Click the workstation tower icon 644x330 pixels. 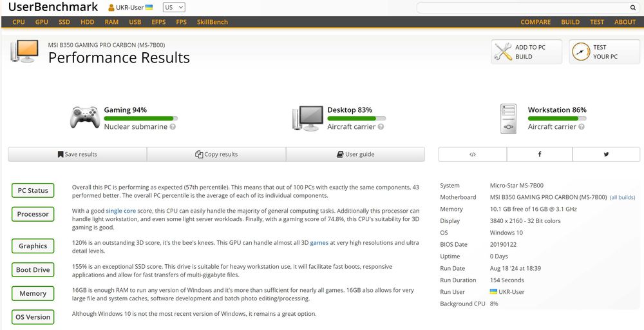coord(509,119)
